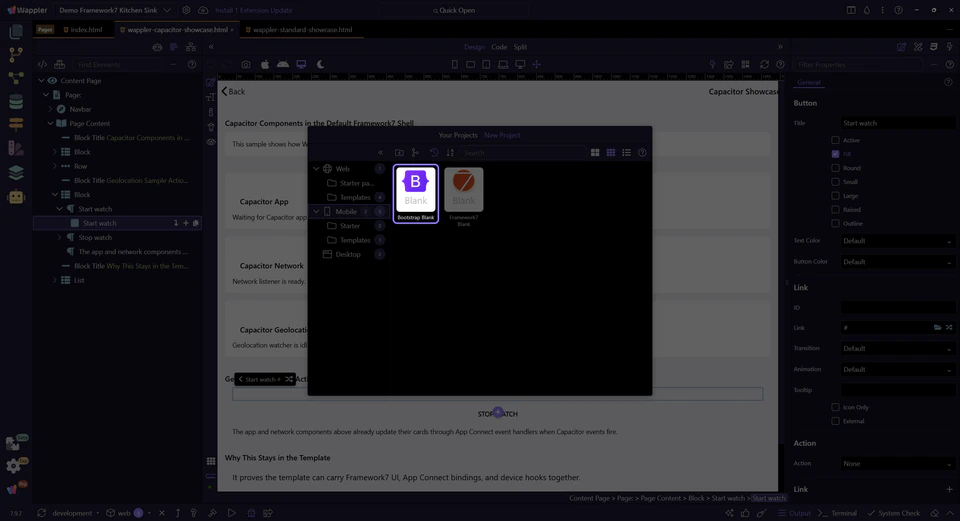Expand the Navbar tree node
Screen dimensions: 960x521
[51, 109]
